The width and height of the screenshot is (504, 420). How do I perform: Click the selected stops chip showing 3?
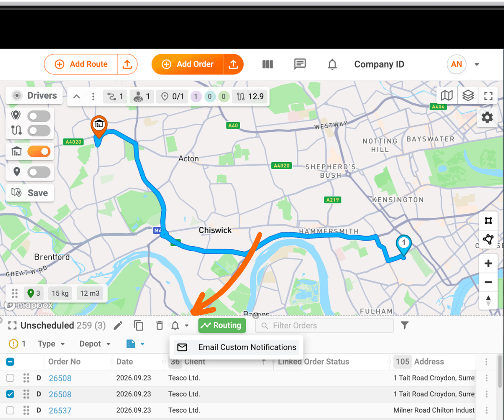coord(34,293)
